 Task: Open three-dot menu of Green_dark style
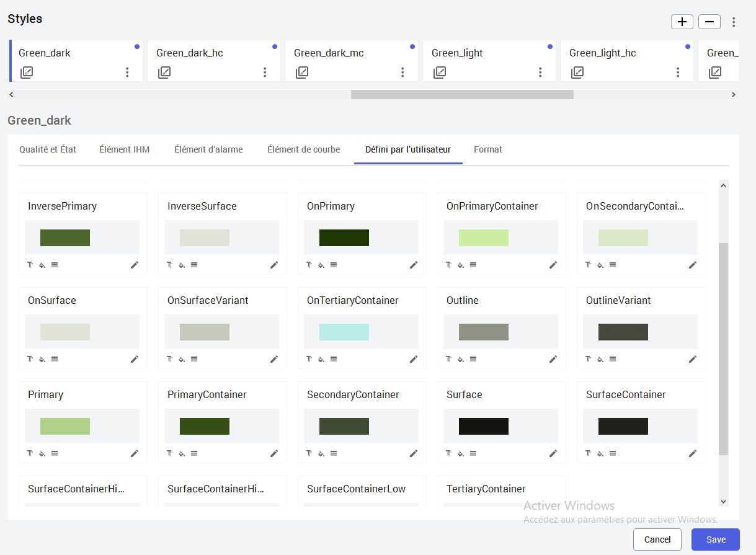pos(127,73)
